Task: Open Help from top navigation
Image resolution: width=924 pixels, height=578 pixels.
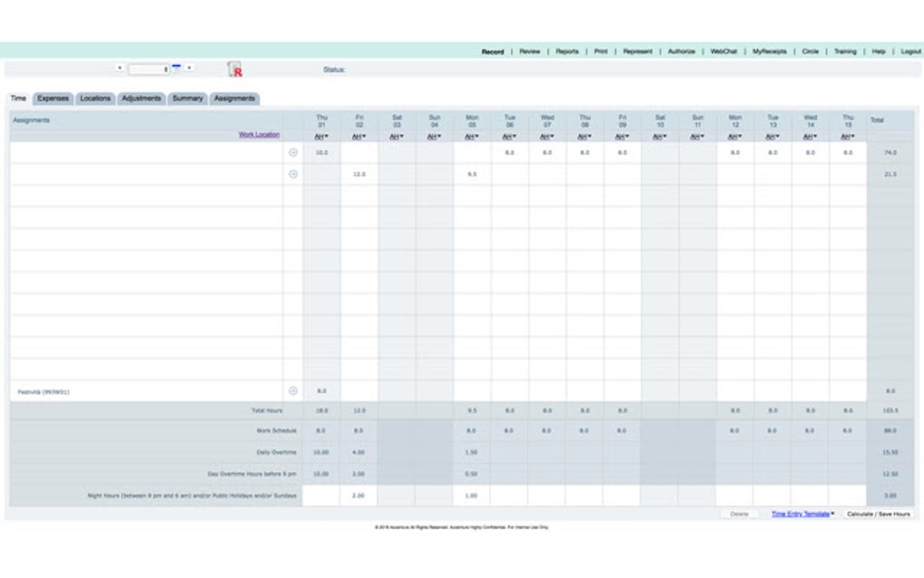Action: (879, 52)
